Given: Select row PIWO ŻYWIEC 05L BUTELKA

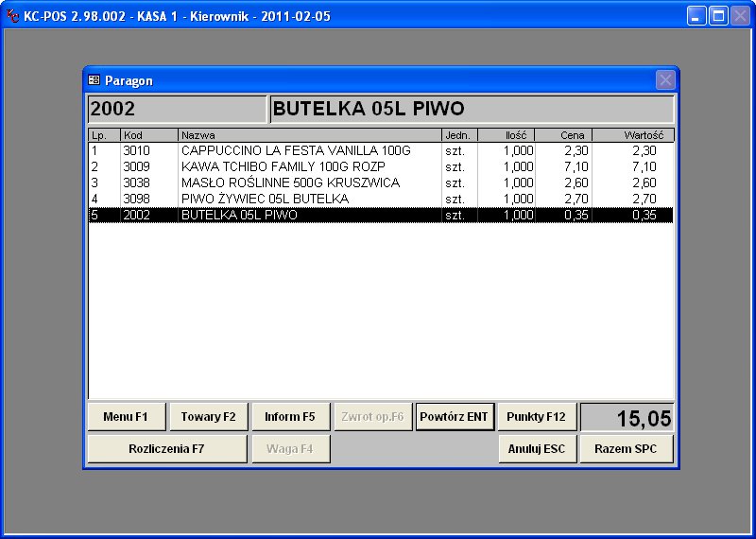Looking at the screenshot, I should pos(381,199).
